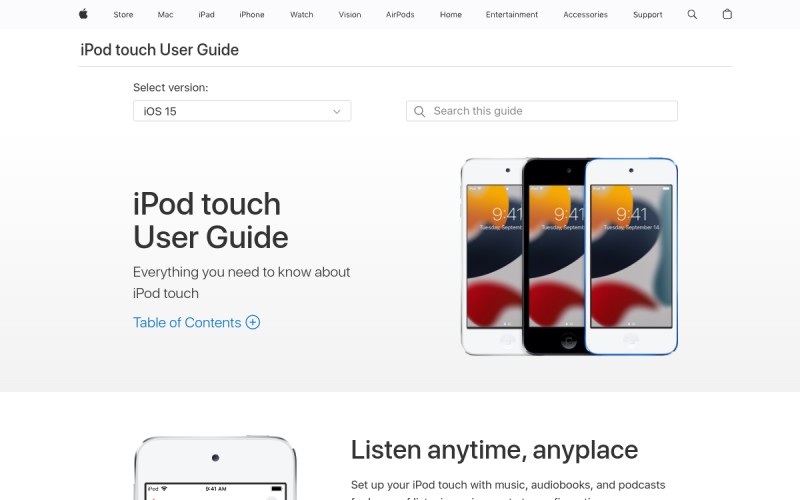Screen dimensions: 800x500
Task: Expand the iOS 15 version dropdown
Action: (x=242, y=111)
